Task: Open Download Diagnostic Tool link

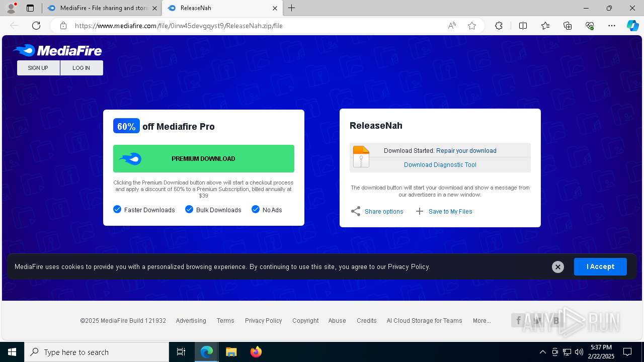Action: (x=440, y=165)
